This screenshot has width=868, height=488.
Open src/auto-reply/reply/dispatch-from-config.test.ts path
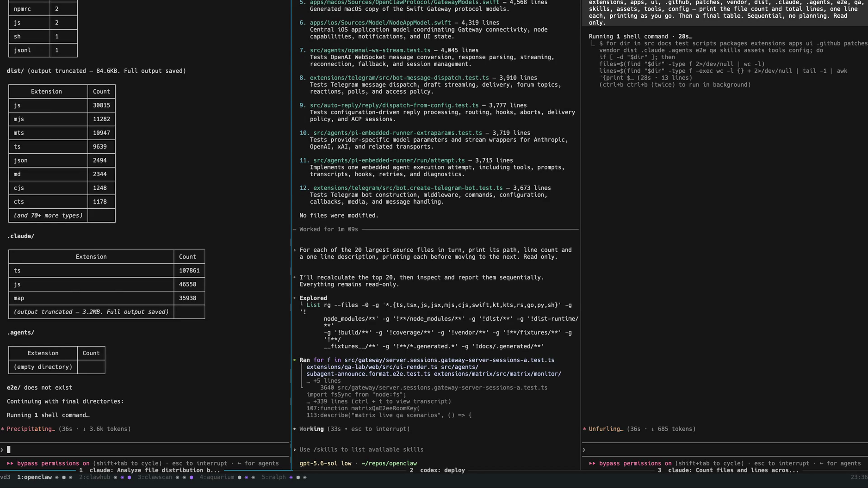point(394,106)
